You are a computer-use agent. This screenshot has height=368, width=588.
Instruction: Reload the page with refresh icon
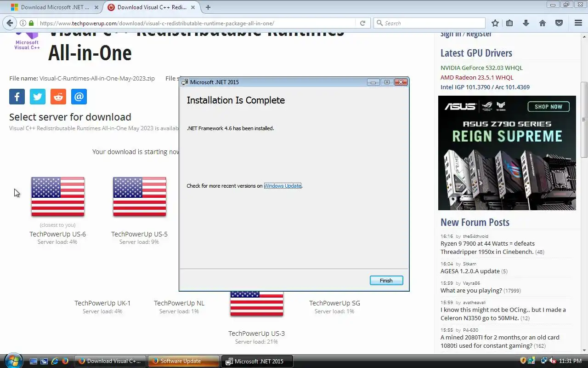362,23
